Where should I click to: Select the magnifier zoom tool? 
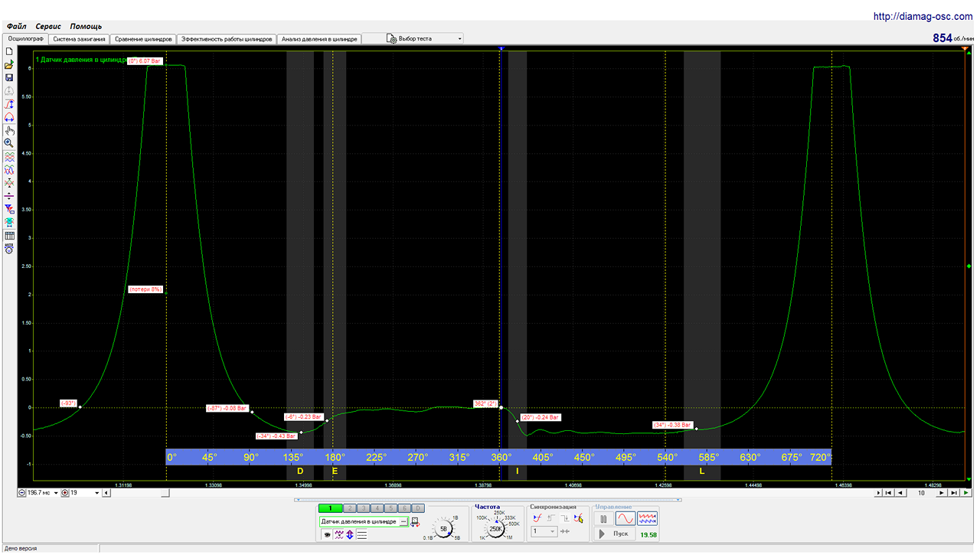pyautogui.click(x=9, y=143)
